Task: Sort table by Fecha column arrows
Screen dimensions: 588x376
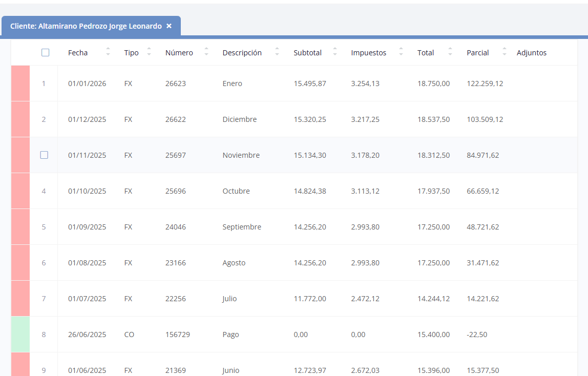Action: point(108,52)
